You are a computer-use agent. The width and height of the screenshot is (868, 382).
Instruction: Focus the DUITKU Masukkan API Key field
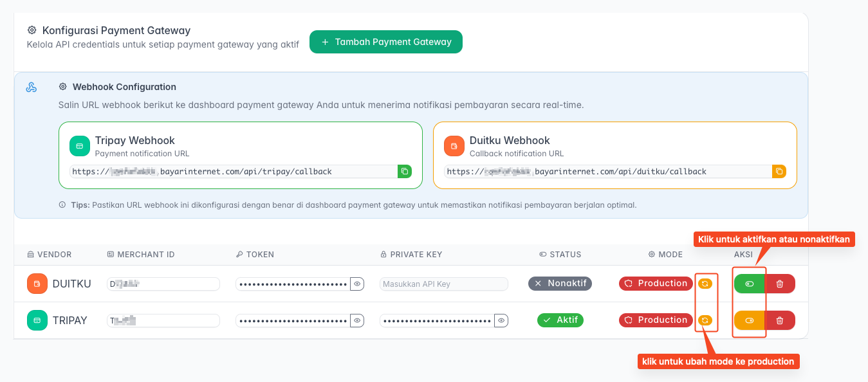pyautogui.click(x=443, y=284)
